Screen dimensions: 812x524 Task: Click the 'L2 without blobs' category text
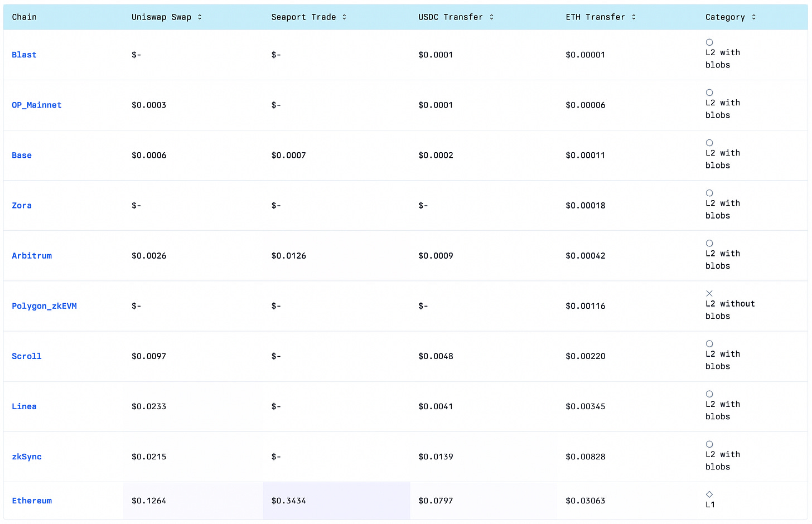730,310
